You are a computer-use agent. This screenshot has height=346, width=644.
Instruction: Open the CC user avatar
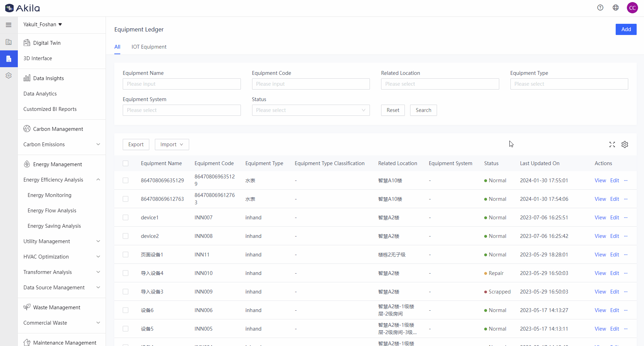coord(632,8)
